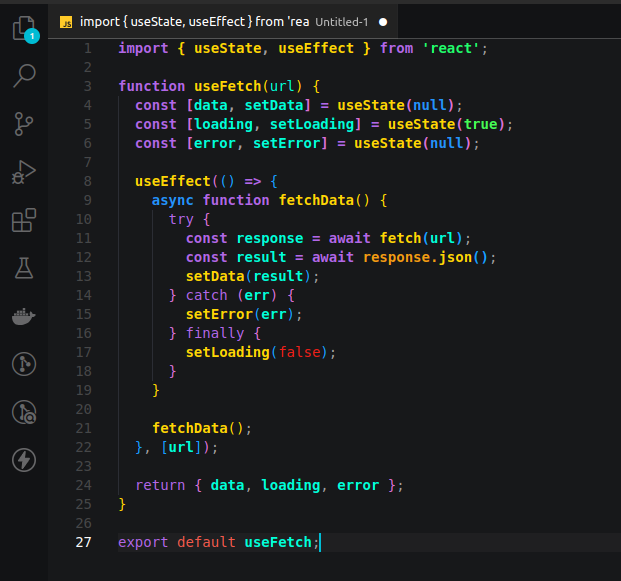This screenshot has height=581, width=621.
Task: Open Run and Debug view
Action: 24,172
